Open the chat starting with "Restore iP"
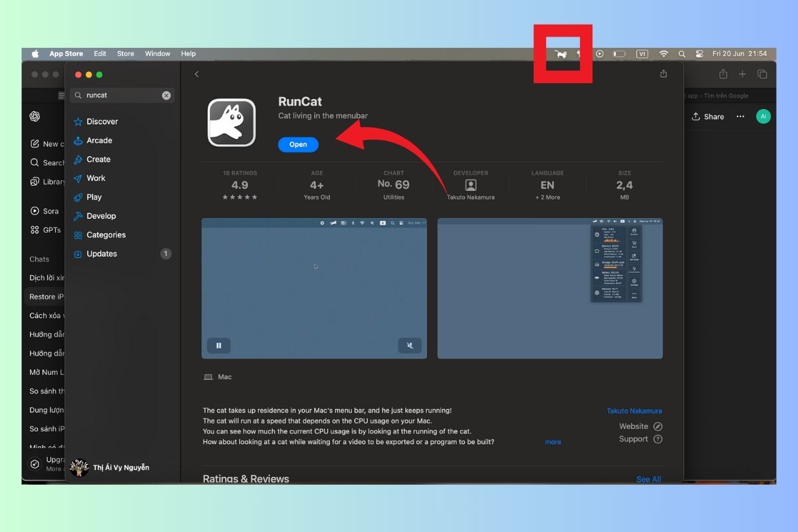The image size is (798, 532). coord(47,297)
